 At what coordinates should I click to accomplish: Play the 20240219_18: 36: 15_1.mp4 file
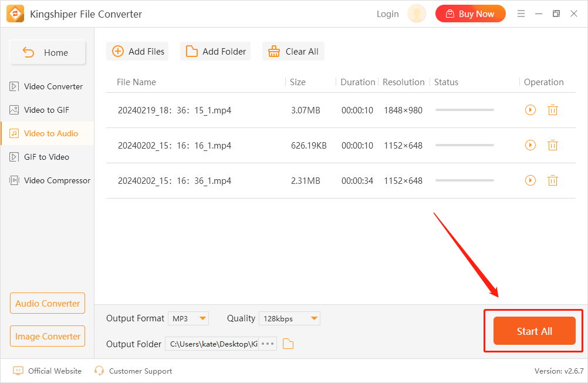pyautogui.click(x=530, y=110)
